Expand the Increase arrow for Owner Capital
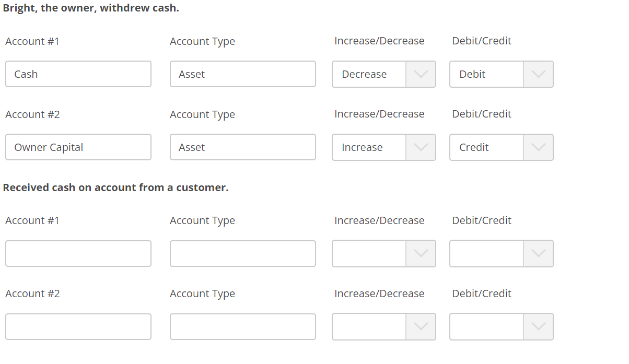The width and height of the screenshot is (629, 364). [421, 147]
